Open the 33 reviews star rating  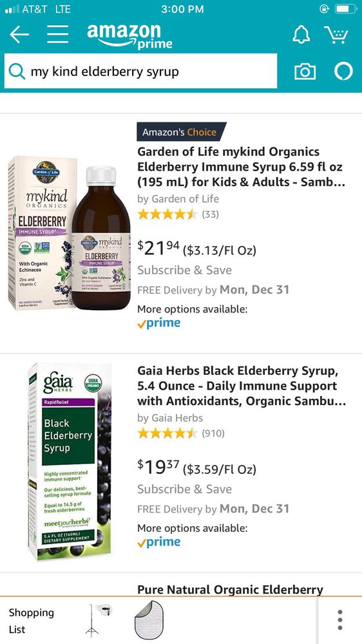pyautogui.click(x=178, y=214)
